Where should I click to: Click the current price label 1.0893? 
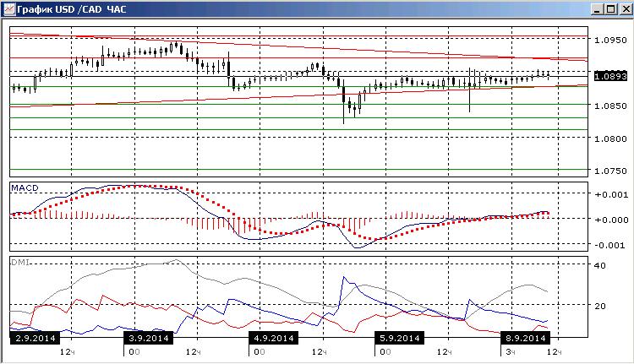pos(610,76)
